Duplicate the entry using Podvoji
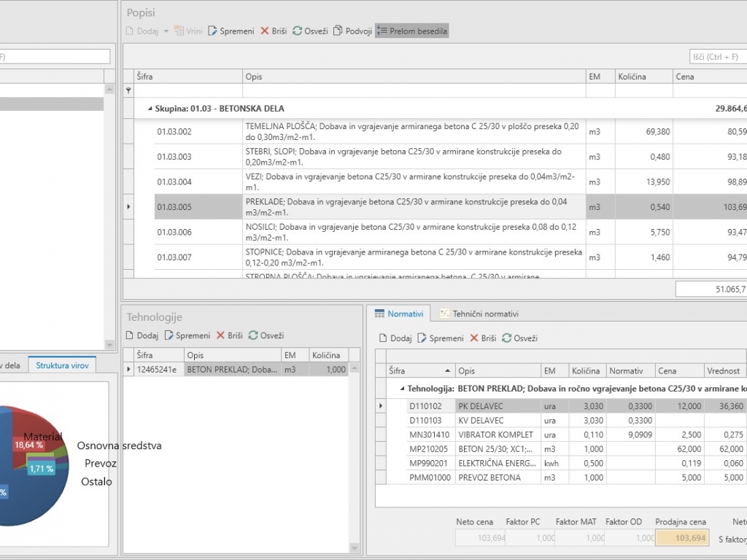This screenshot has width=747, height=560. click(338, 31)
